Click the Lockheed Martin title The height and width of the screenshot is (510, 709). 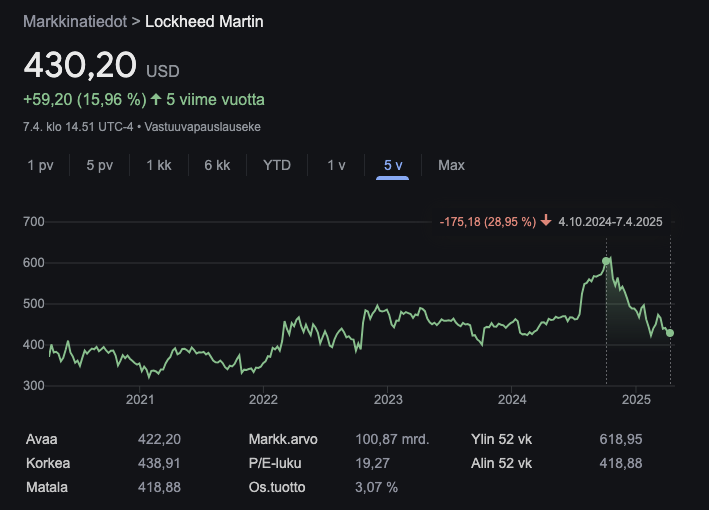[204, 21]
